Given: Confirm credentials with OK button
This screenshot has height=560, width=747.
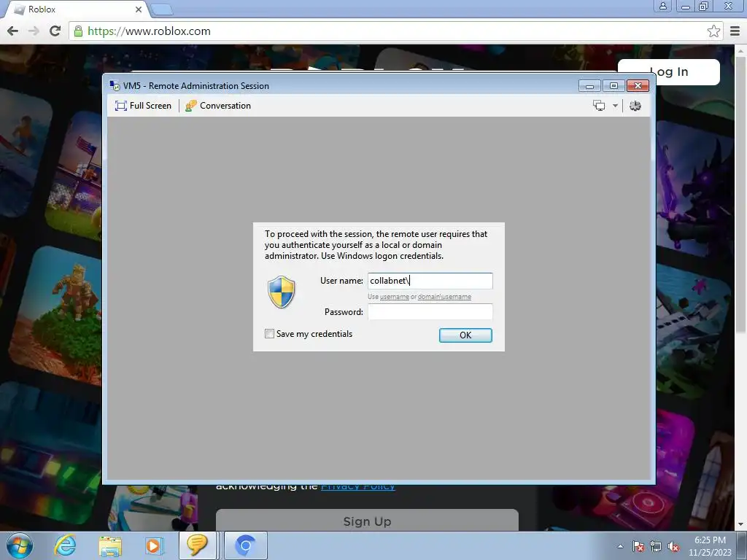Looking at the screenshot, I should tap(465, 335).
